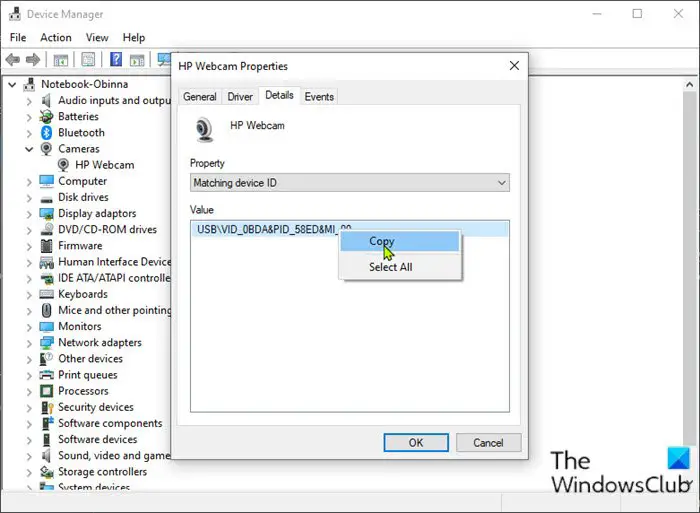Select the Firmware tree item label
Screen dimensions: 700x513
(80, 246)
